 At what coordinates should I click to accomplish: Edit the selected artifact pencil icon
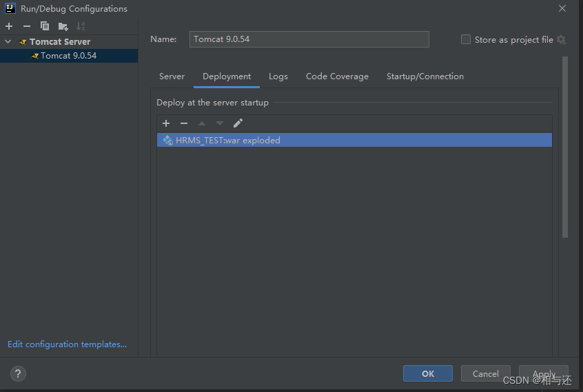coord(238,123)
